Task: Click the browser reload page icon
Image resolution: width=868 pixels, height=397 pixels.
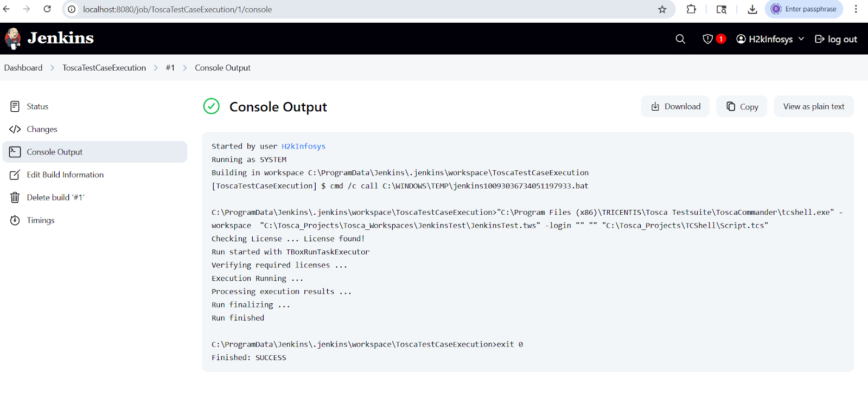Action: [x=47, y=9]
